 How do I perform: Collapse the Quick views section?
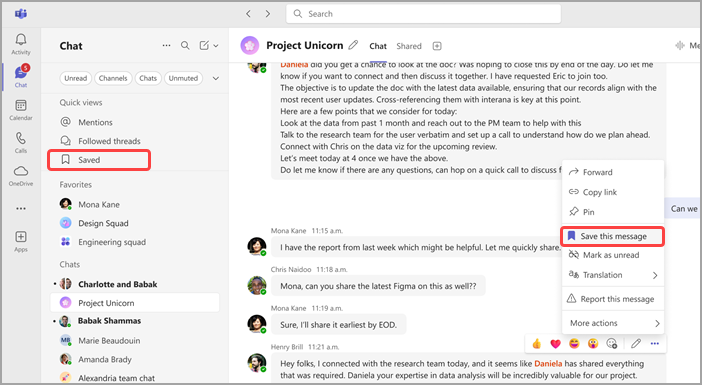tap(81, 103)
